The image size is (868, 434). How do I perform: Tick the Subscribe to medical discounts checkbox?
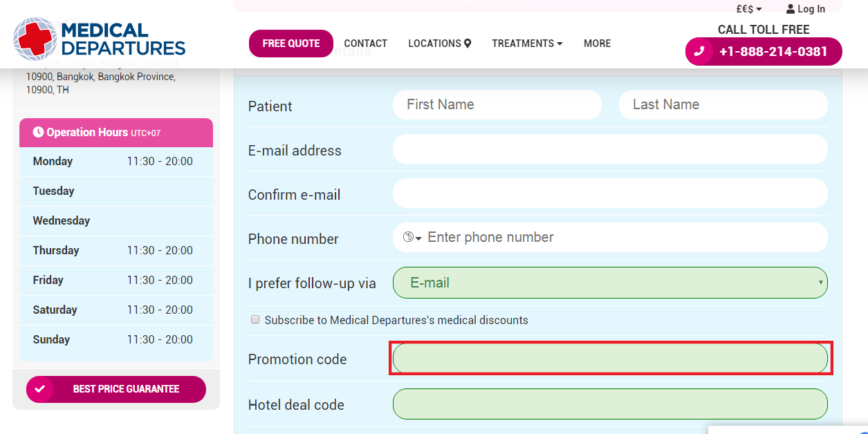pyautogui.click(x=255, y=320)
